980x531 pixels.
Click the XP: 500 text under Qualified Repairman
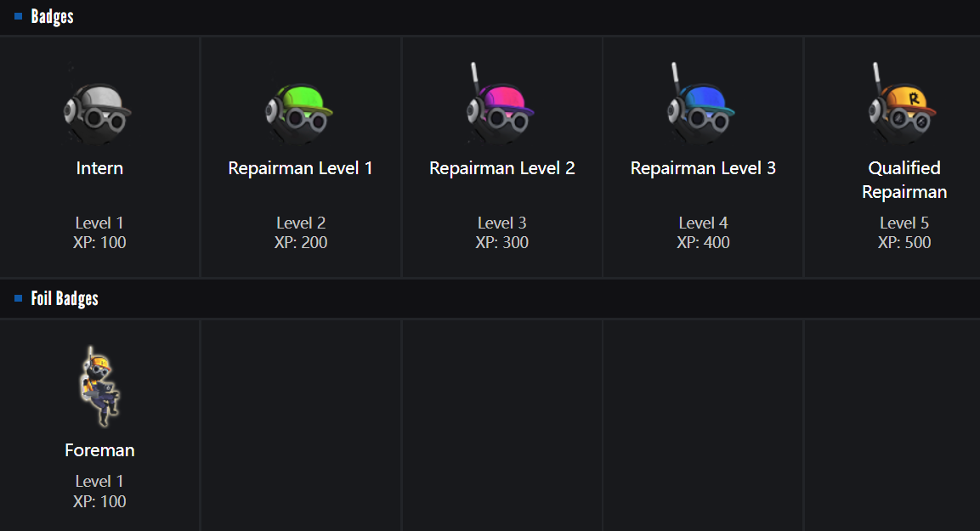[904, 243]
